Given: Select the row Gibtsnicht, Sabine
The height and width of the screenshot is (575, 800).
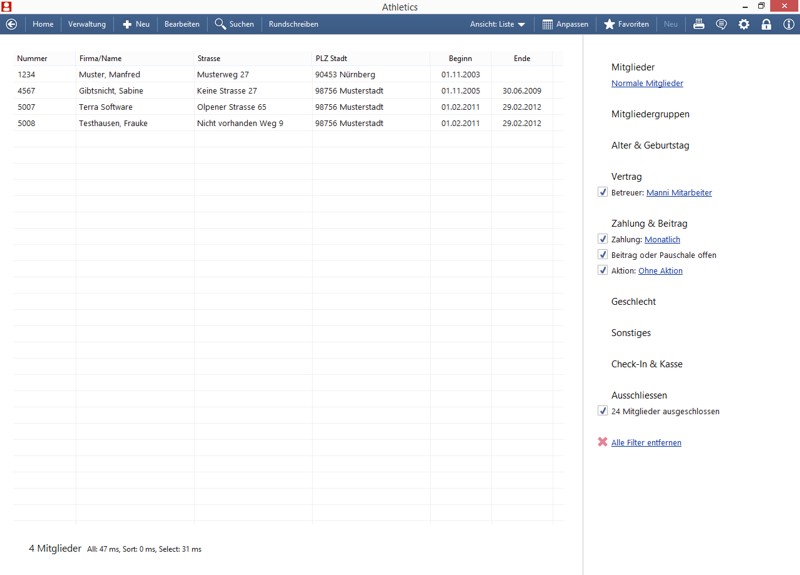Looking at the screenshot, I should tap(288, 91).
